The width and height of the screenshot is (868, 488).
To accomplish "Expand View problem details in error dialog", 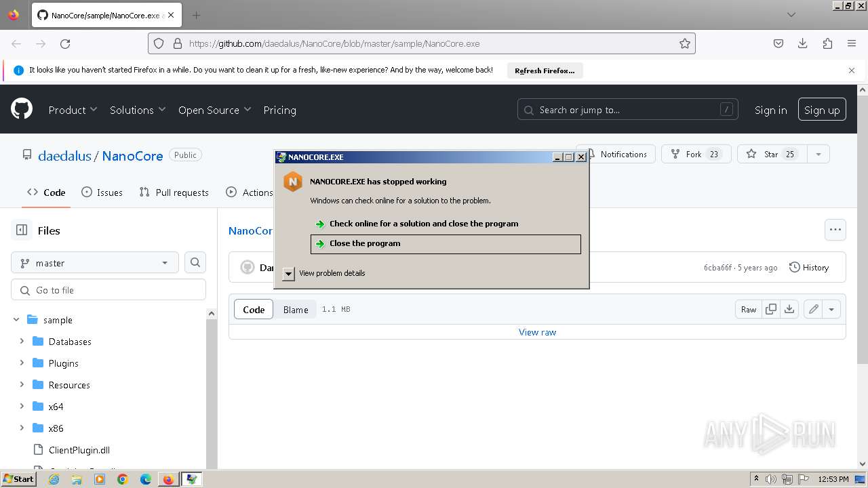I will point(289,273).
